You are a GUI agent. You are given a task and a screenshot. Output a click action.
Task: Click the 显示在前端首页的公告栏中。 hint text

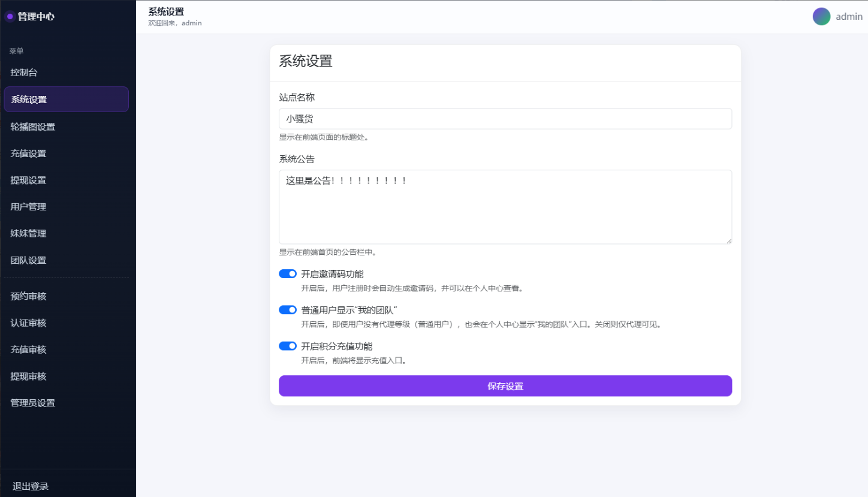[328, 252]
